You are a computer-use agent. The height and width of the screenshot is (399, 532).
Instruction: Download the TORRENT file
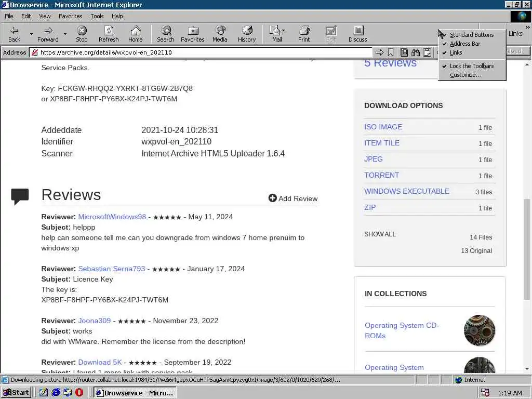tap(381, 175)
